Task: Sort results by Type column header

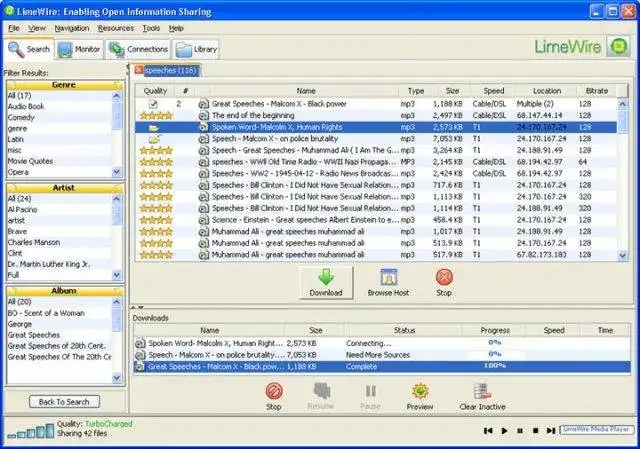Action: (x=416, y=91)
